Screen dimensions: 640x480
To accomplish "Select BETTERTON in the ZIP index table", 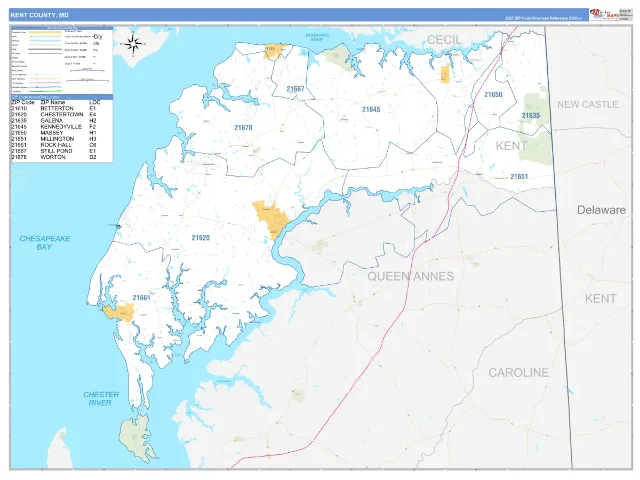I will coord(57,109).
